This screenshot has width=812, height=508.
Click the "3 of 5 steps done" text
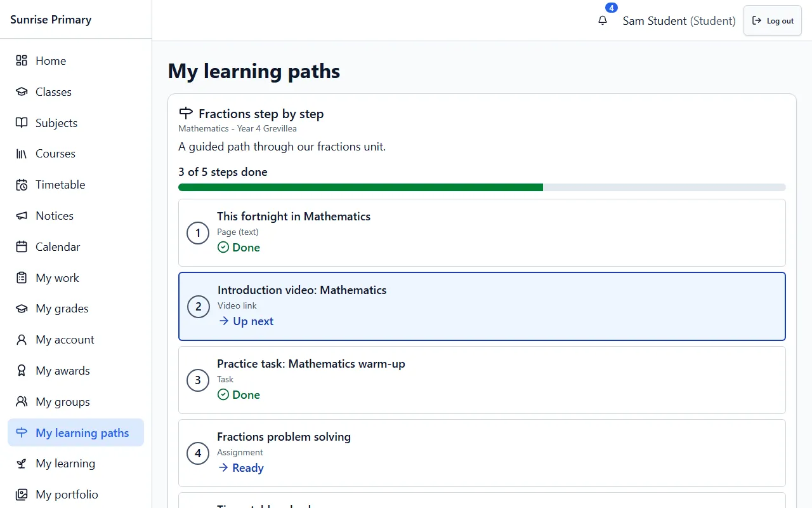pyautogui.click(x=223, y=172)
